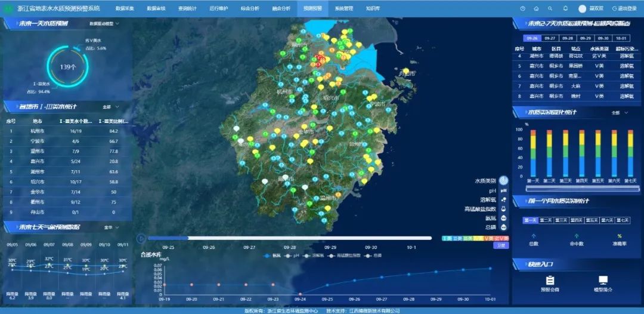This screenshot has height=314, width=644.
Task: Click the 卫星 satellite map button
Action: point(501,245)
